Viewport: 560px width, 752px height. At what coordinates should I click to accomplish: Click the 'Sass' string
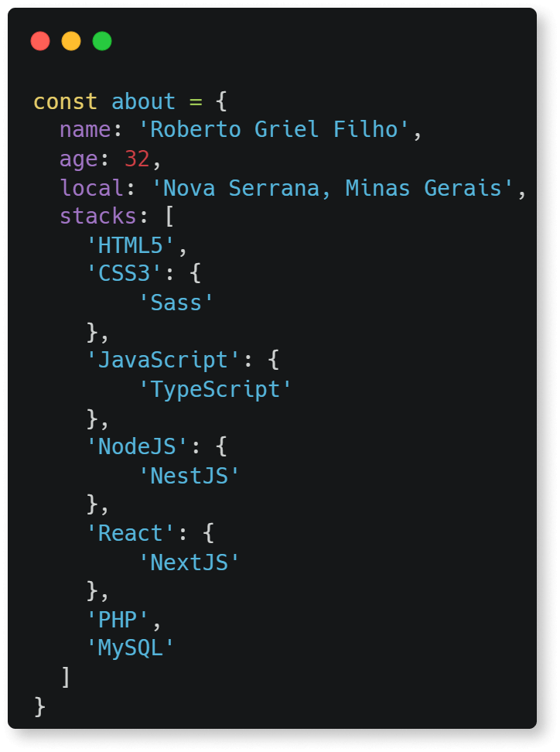pos(176,303)
